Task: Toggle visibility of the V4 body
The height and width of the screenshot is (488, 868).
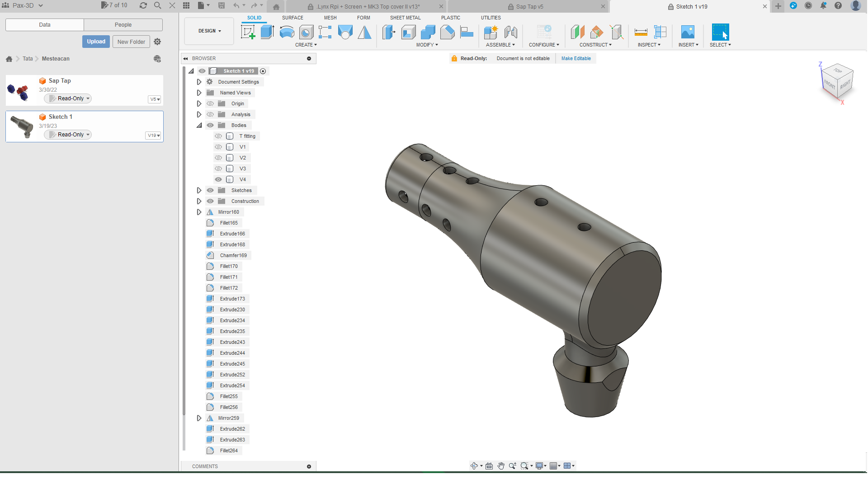Action: click(218, 179)
